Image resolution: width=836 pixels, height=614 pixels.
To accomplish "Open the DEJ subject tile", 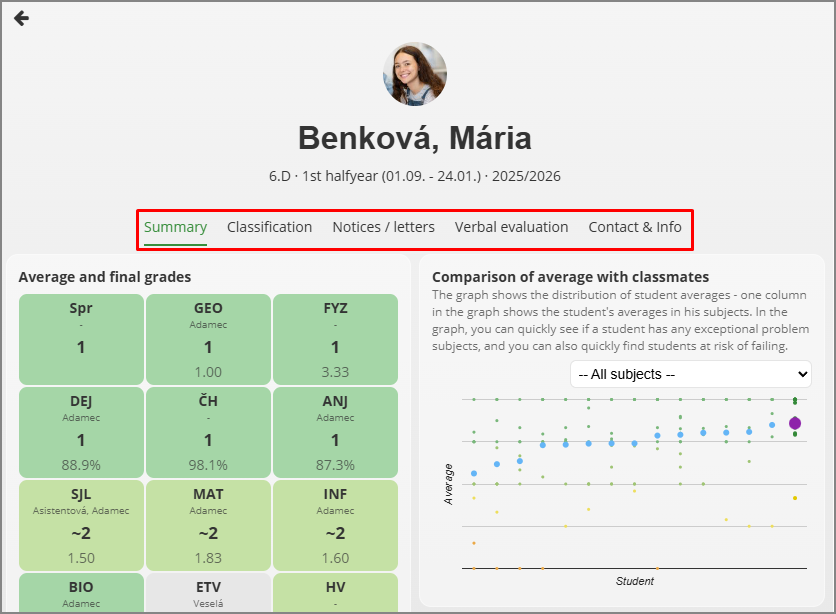I will tap(81, 431).
